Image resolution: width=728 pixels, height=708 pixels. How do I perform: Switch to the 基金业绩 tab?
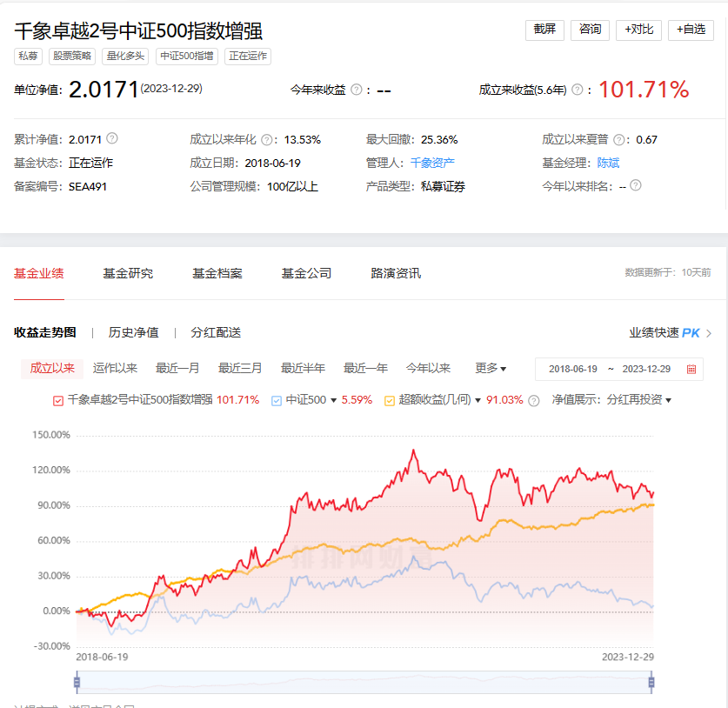pyautogui.click(x=39, y=273)
